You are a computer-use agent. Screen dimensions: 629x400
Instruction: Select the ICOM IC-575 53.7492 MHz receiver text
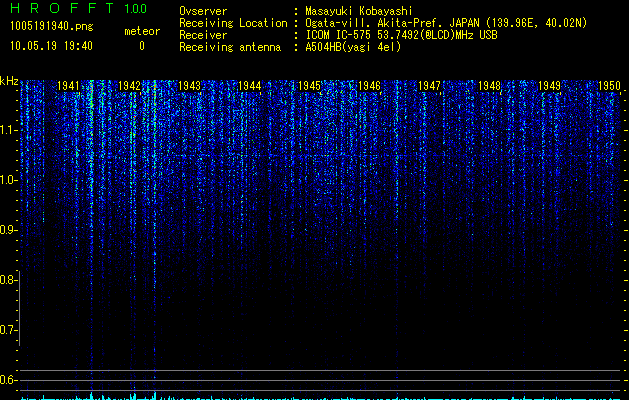(401, 35)
